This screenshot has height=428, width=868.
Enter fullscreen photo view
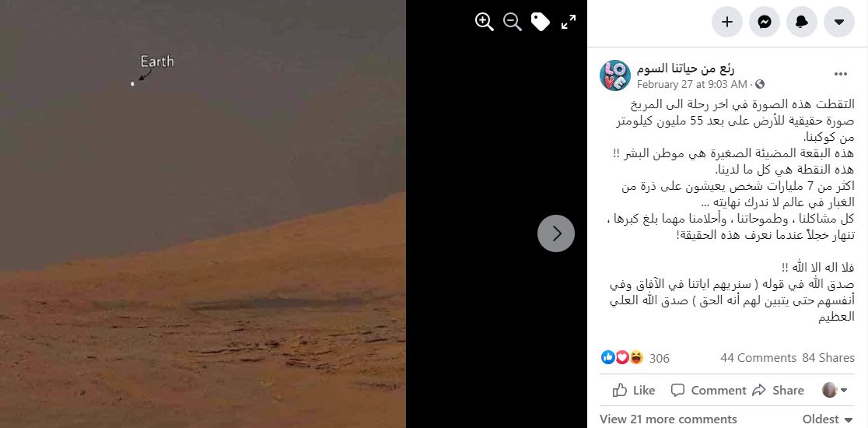pyautogui.click(x=569, y=22)
